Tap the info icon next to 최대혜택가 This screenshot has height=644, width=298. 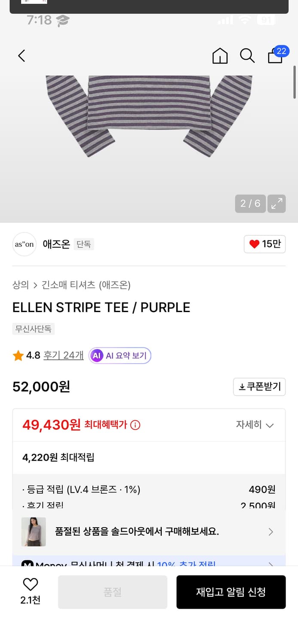136,425
